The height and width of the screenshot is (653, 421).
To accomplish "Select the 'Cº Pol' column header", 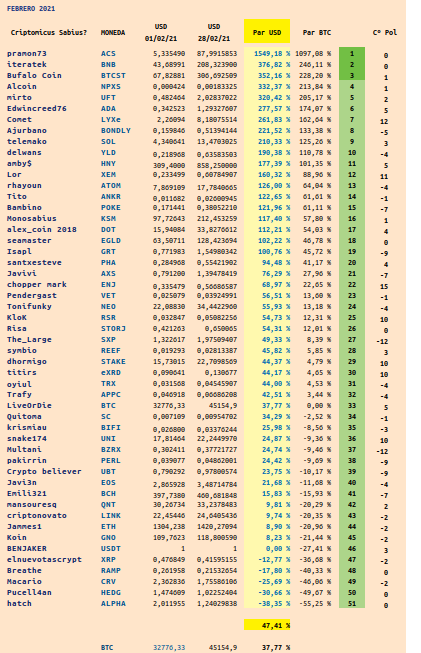I will 385,32.
